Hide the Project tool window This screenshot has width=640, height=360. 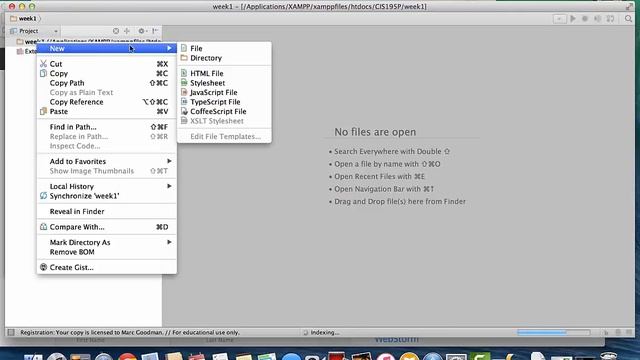(155, 31)
